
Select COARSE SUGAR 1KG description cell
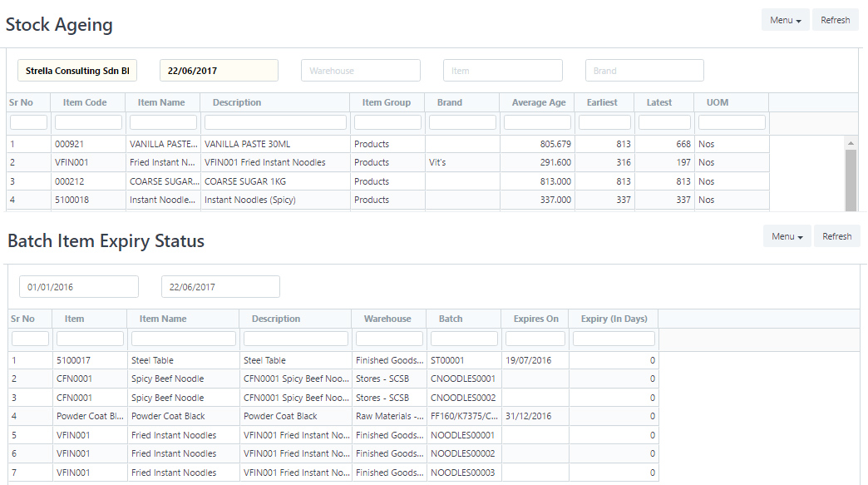(276, 181)
